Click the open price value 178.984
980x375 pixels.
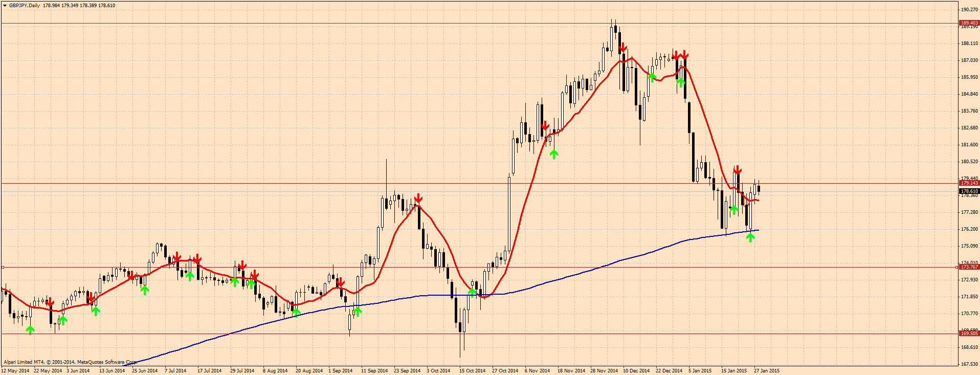click(x=51, y=6)
